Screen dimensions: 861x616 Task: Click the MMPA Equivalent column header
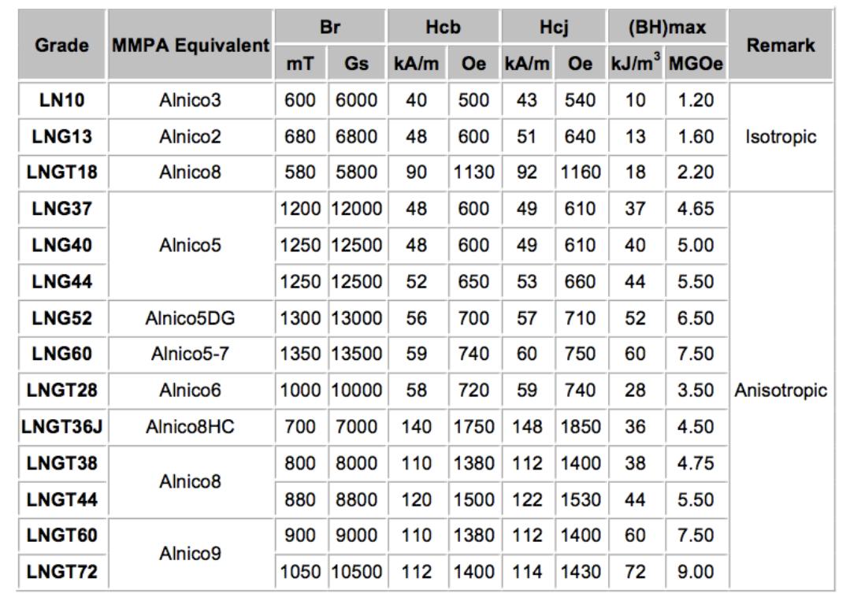click(x=190, y=45)
